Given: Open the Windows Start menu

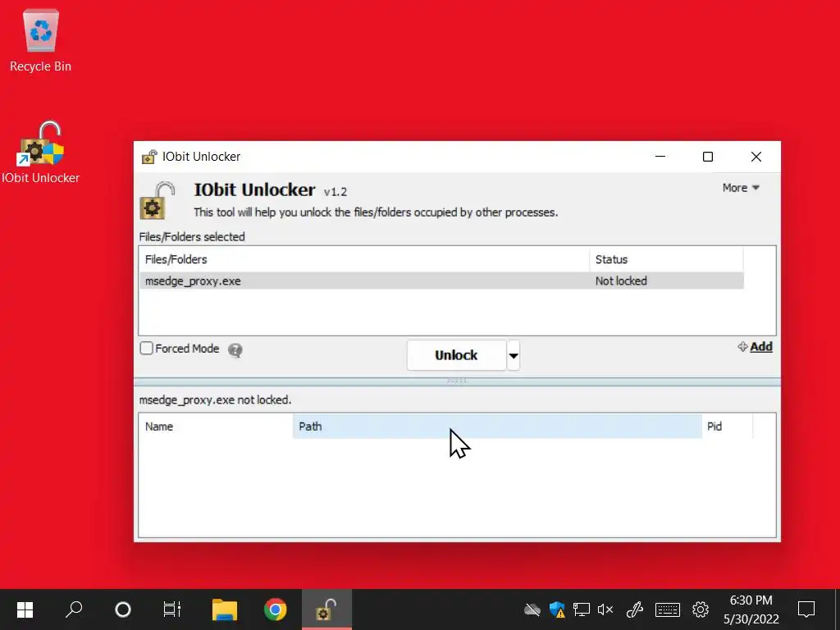Looking at the screenshot, I should pyautogui.click(x=25, y=609).
